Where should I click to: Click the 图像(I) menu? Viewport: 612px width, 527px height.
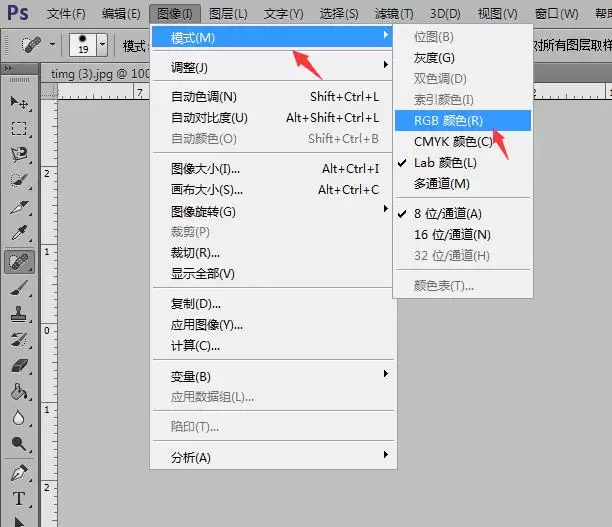point(174,14)
